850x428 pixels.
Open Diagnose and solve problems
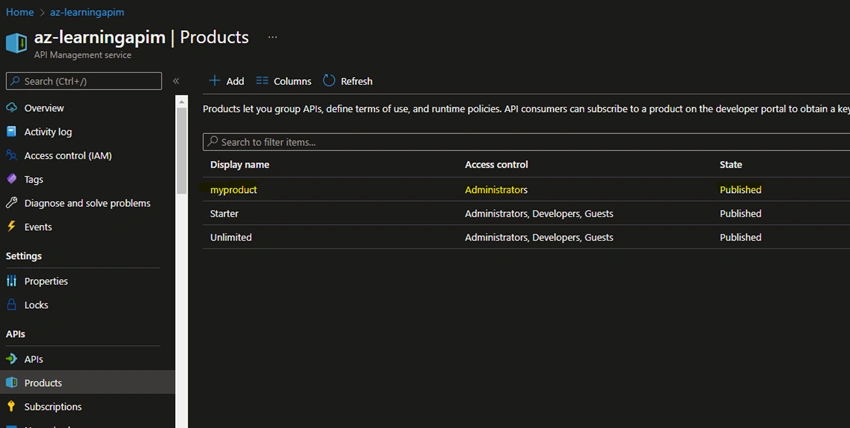click(87, 203)
